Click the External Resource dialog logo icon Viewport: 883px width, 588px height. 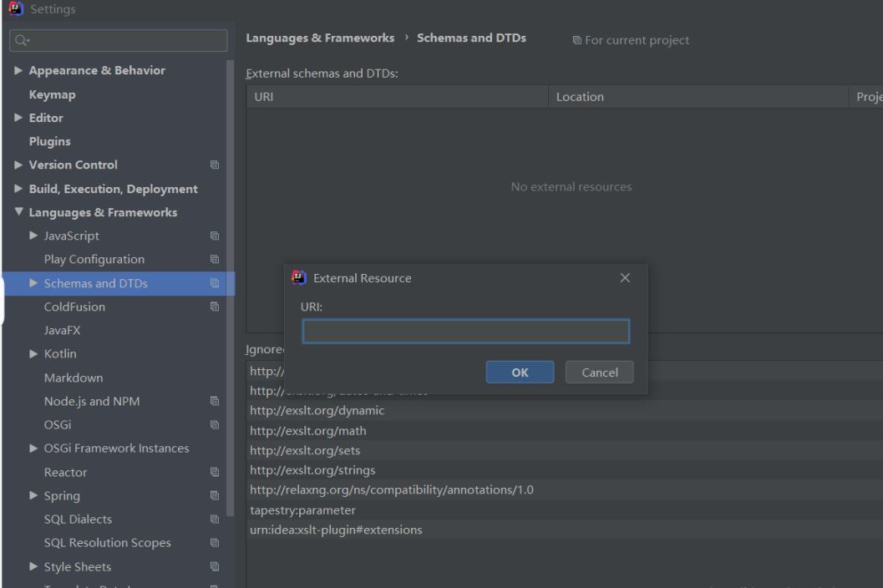(x=298, y=277)
